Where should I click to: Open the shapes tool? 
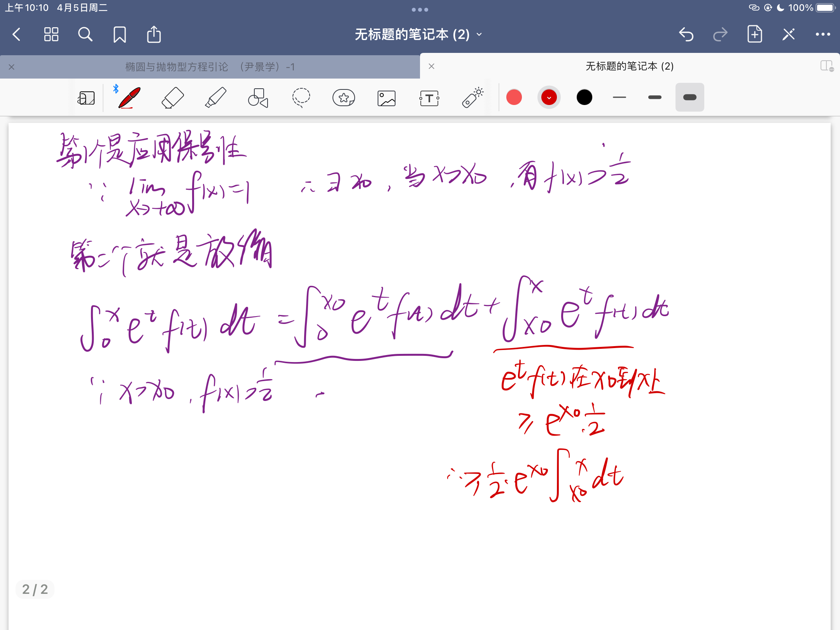point(258,98)
